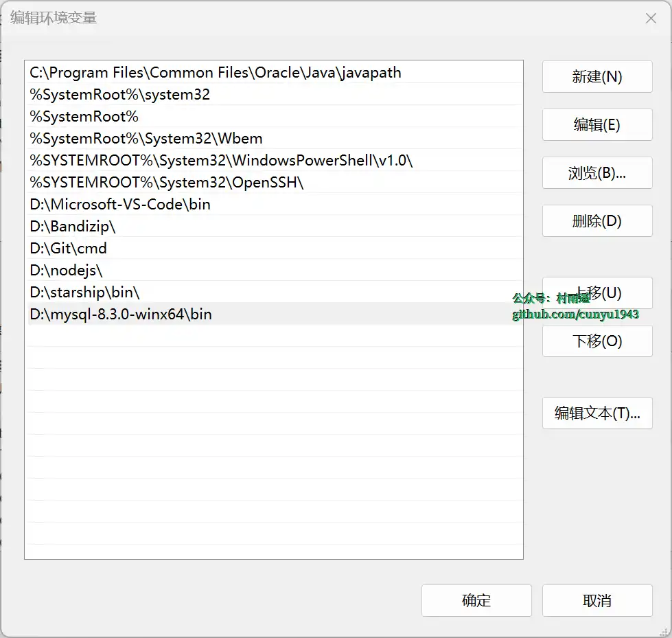
Task: Move entry down with 下移(O)
Action: pyautogui.click(x=596, y=341)
